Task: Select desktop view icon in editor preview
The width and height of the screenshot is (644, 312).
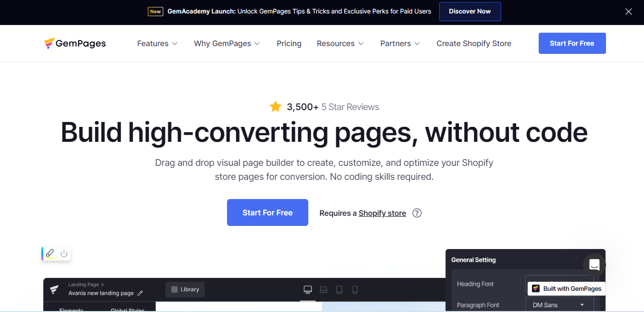Action: point(308,289)
